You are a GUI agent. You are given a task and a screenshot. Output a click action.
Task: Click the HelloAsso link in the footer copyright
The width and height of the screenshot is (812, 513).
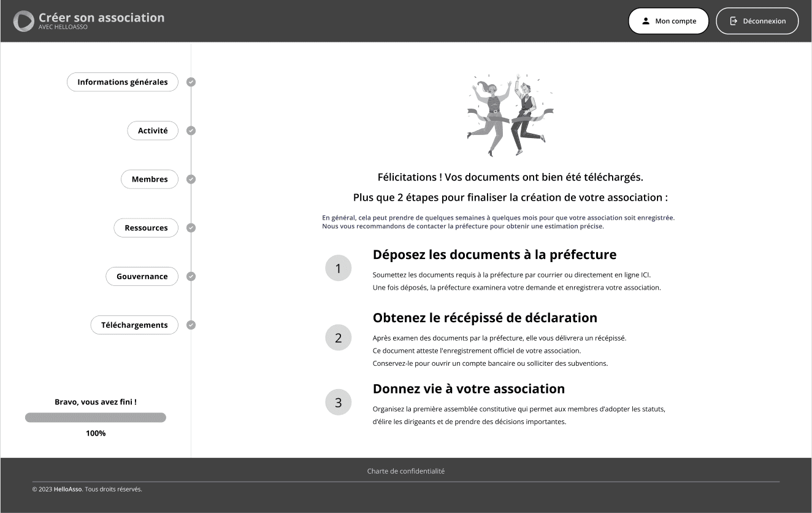click(68, 489)
